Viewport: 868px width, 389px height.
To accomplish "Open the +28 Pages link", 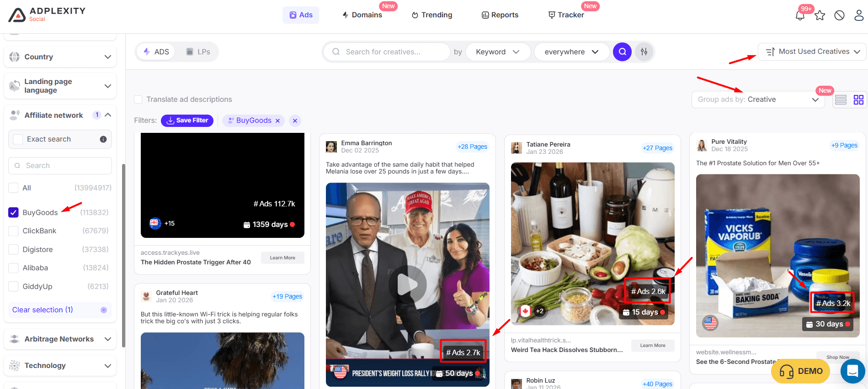I will tap(472, 147).
